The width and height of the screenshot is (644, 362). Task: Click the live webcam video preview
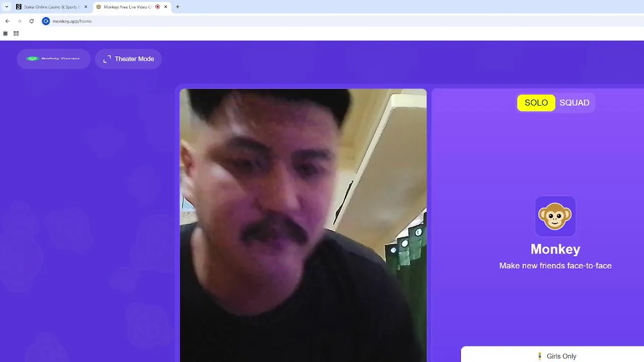pos(303,225)
